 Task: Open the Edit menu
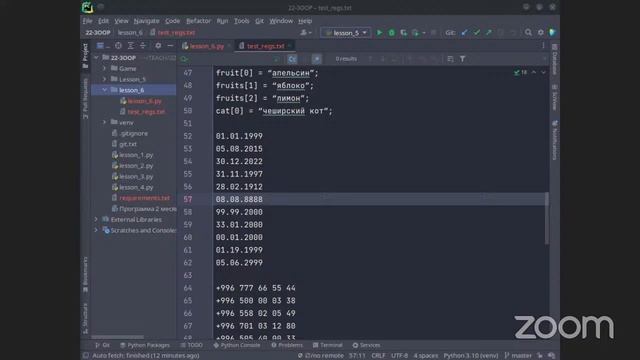103,21
